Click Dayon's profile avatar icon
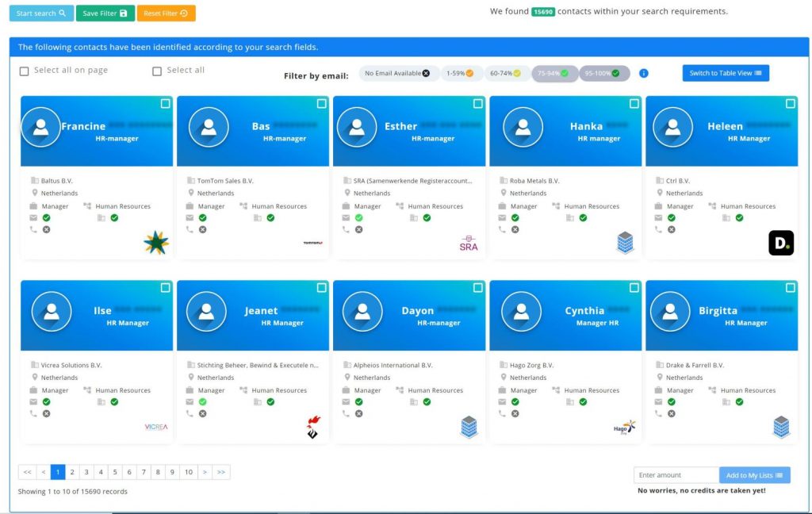The image size is (812, 514). pyautogui.click(x=362, y=311)
